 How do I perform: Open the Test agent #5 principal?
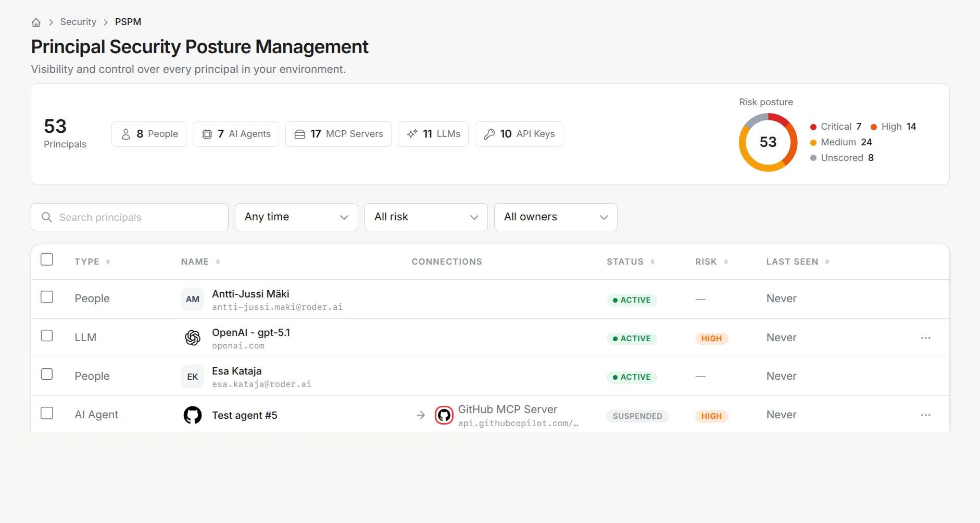[245, 415]
